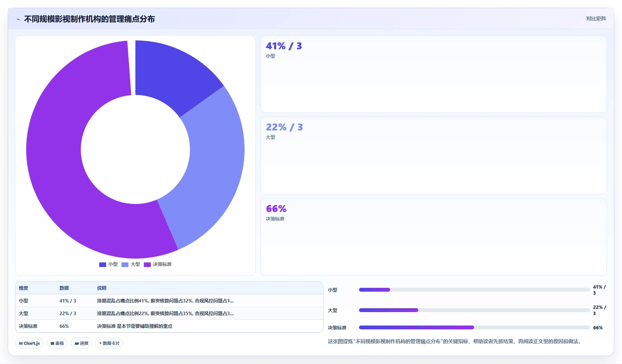Click the 大型 label beside progress bar
Screen dimensions: 622x364
(332, 311)
